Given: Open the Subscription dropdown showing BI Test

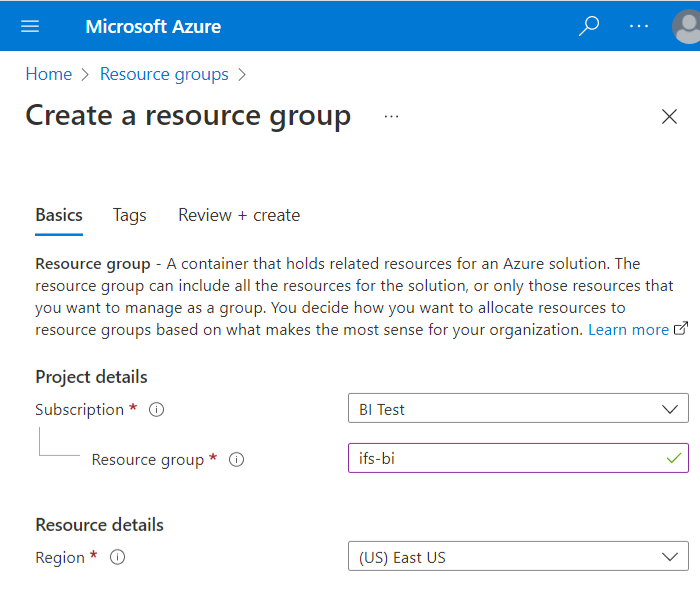Looking at the screenshot, I should point(518,408).
